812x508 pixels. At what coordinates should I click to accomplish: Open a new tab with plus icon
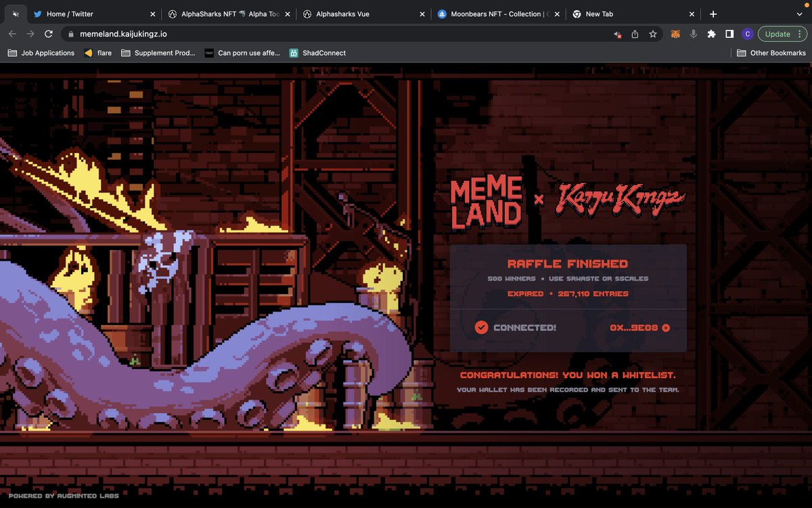713,14
